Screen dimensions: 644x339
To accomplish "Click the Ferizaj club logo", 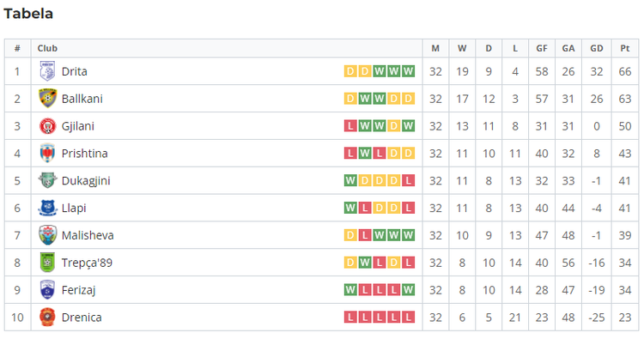I will click(x=47, y=290).
